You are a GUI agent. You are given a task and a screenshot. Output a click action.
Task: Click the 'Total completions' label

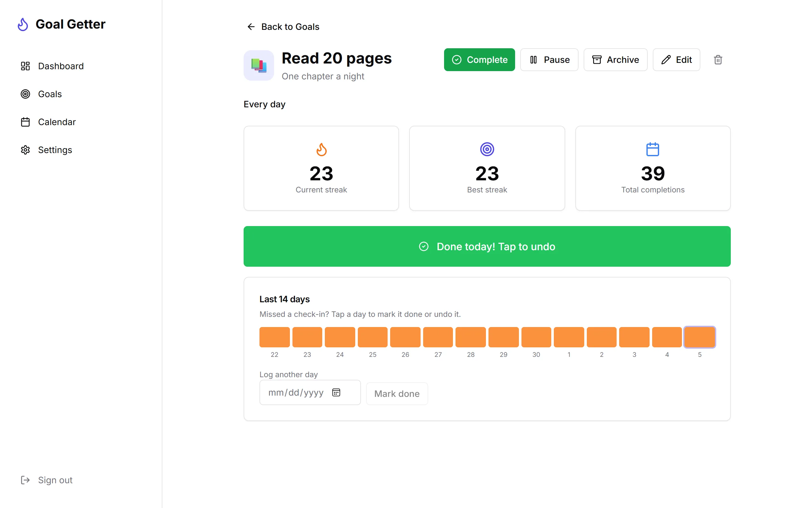653,190
